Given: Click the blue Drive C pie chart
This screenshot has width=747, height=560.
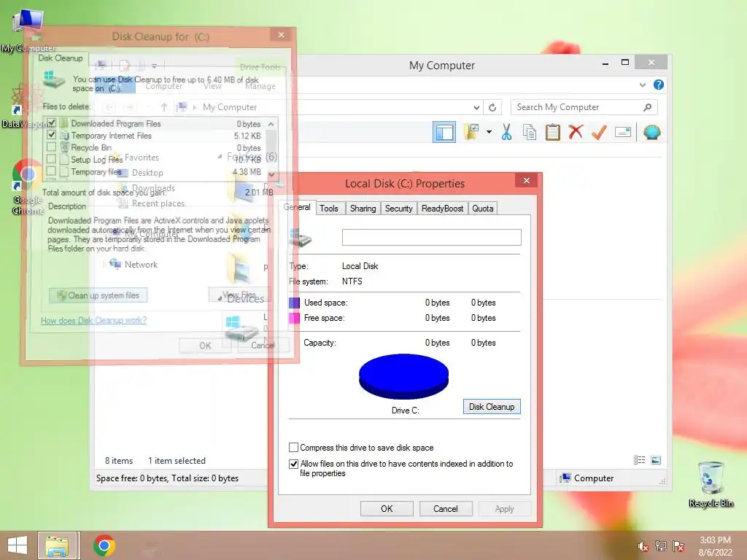Looking at the screenshot, I should point(403,376).
